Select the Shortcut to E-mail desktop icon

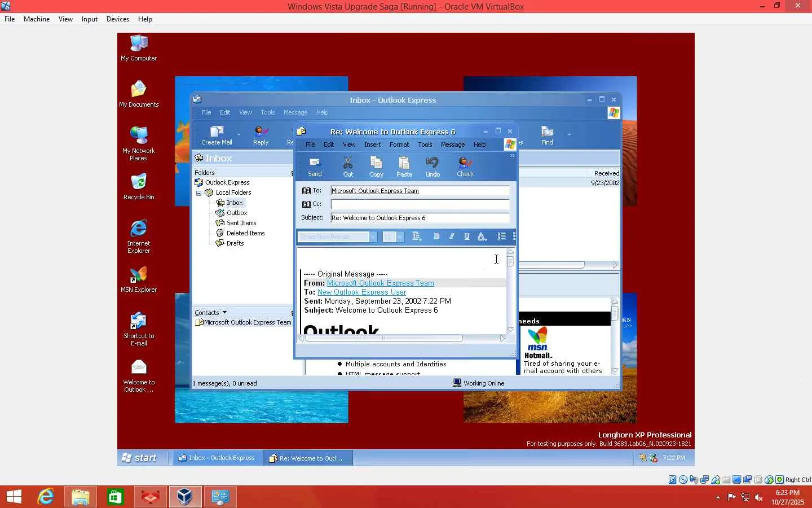[x=139, y=330]
